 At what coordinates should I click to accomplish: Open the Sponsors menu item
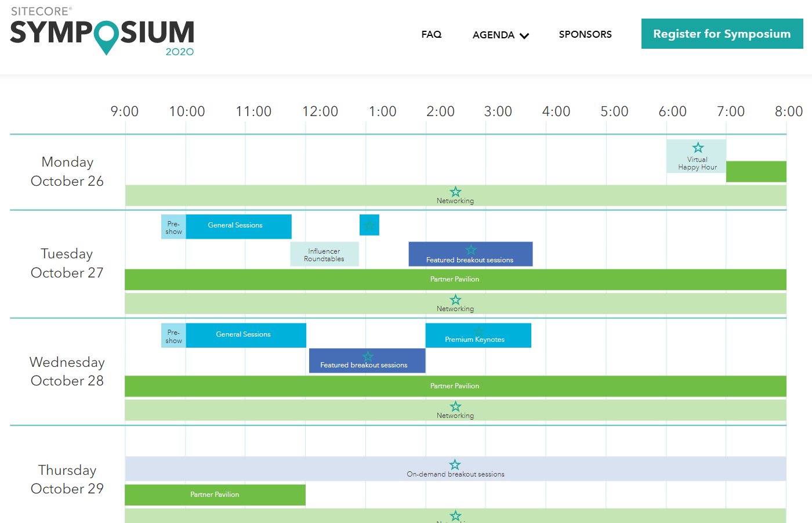[x=585, y=34]
